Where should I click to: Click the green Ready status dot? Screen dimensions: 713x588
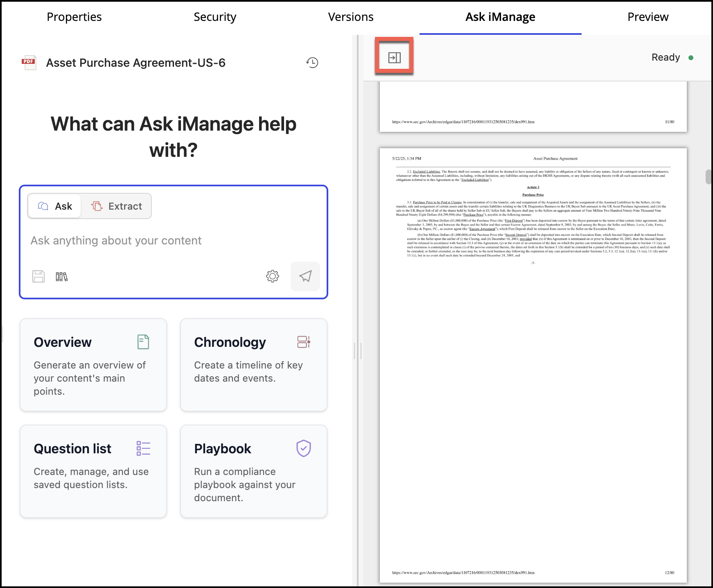tap(691, 58)
